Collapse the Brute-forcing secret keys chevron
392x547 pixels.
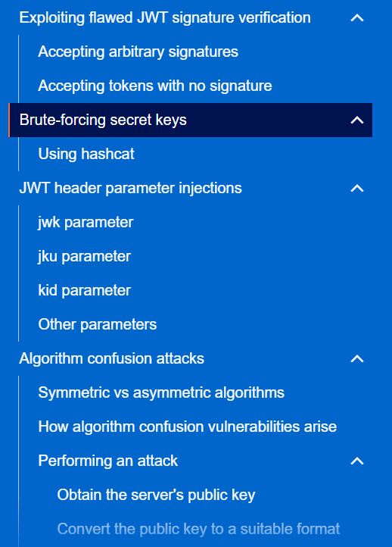(x=357, y=120)
